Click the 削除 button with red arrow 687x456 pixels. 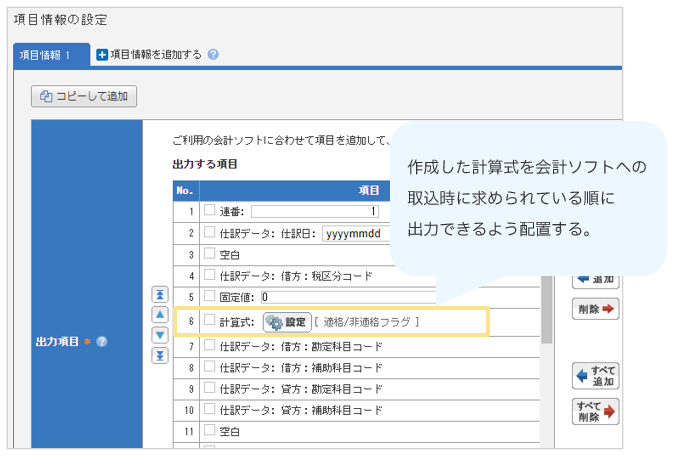coord(596,307)
